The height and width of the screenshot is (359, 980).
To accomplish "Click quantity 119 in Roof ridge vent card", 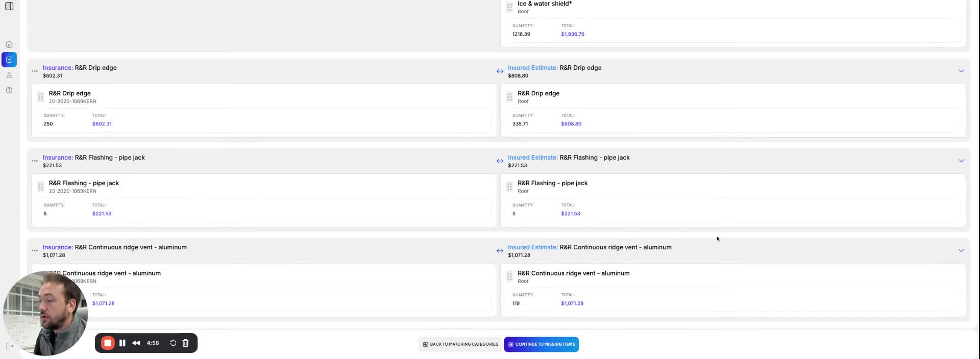I will pyautogui.click(x=516, y=303).
